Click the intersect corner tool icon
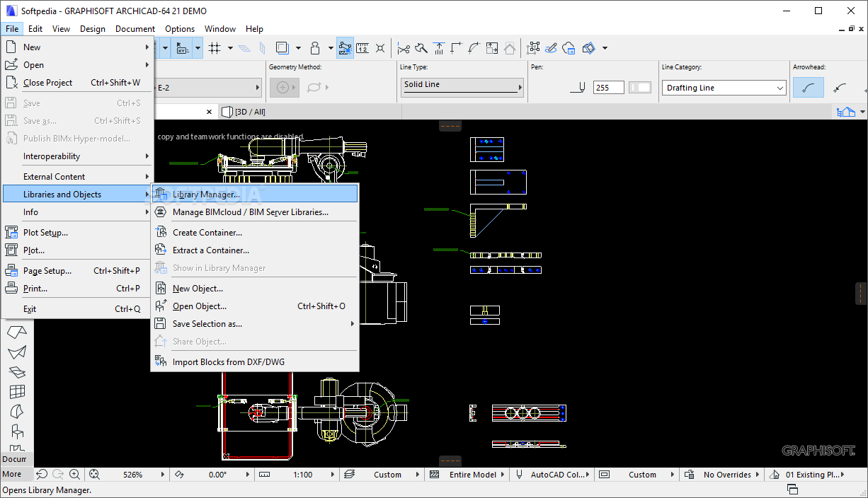The height and width of the screenshot is (498, 868). tap(457, 48)
